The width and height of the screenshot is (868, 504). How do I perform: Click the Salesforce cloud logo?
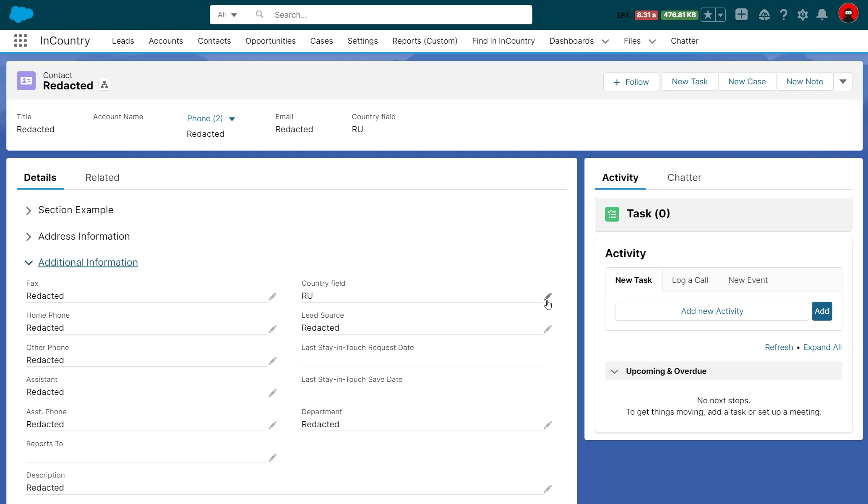pos(21,14)
